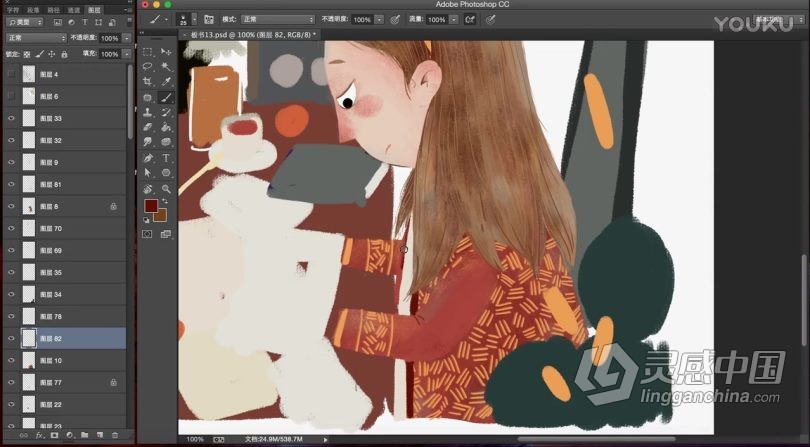Screen dimensions: 810x447
Task: Toggle pressure for opacity in options bar
Action: [395, 19]
